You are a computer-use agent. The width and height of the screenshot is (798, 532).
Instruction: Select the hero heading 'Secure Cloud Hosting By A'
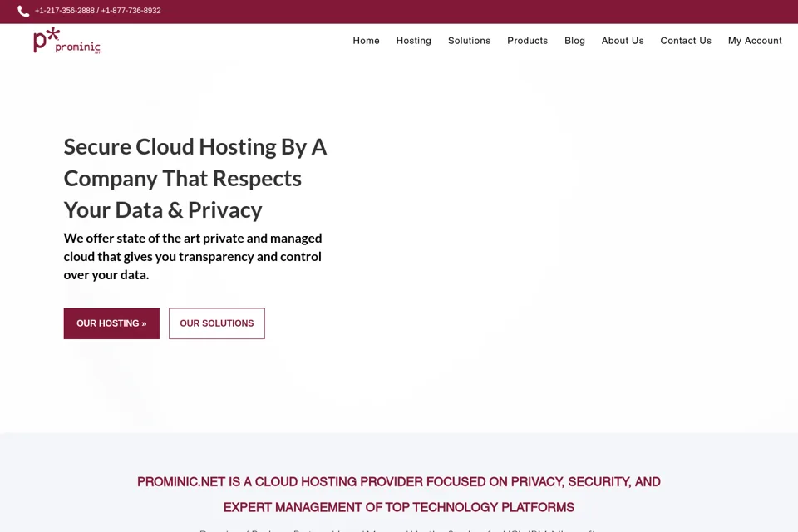pos(195,147)
